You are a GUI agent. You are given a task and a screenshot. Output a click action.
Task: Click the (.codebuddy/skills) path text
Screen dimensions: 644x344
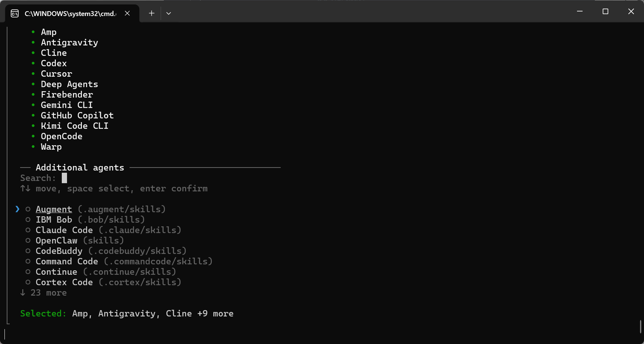tap(137, 251)
